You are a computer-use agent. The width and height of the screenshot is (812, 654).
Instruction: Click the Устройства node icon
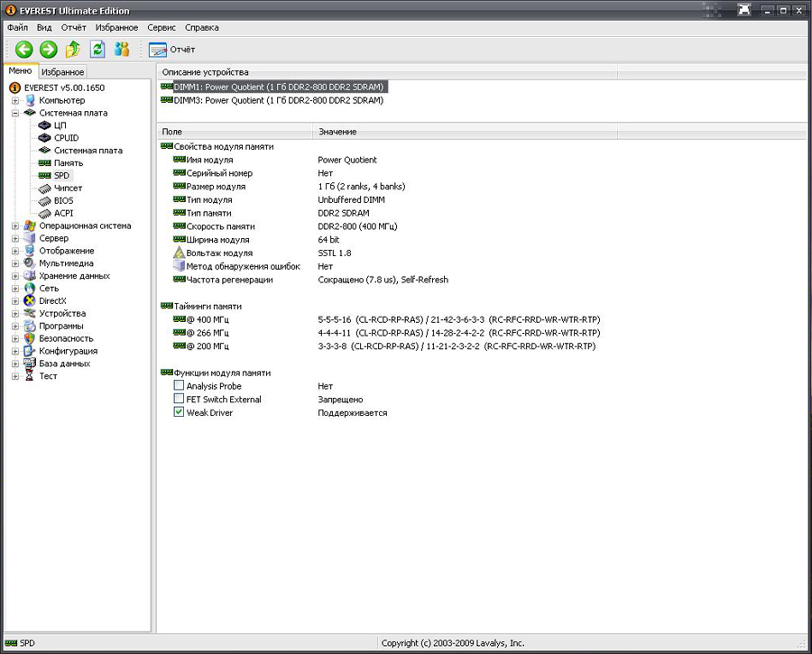(x=30, y=313)
